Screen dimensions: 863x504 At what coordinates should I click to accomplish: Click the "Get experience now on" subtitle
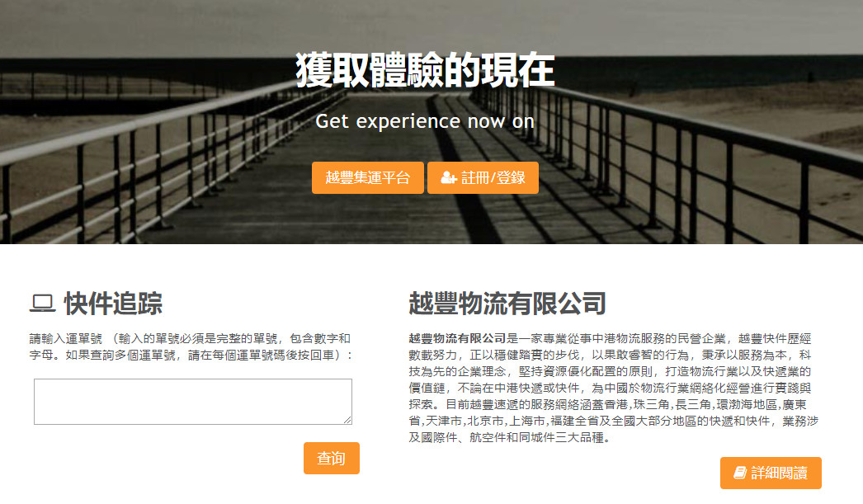pyautogui.click(x=425, y=121)
